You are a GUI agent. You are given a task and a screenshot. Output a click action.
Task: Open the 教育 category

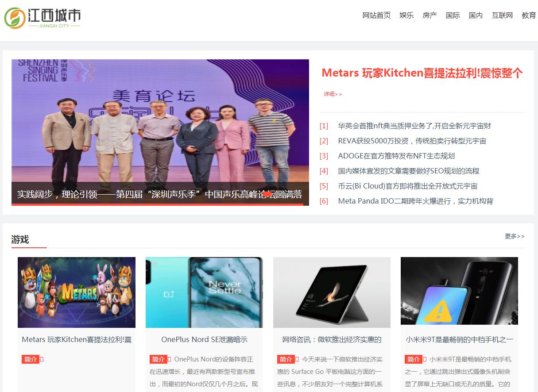[x=529, y=15]
